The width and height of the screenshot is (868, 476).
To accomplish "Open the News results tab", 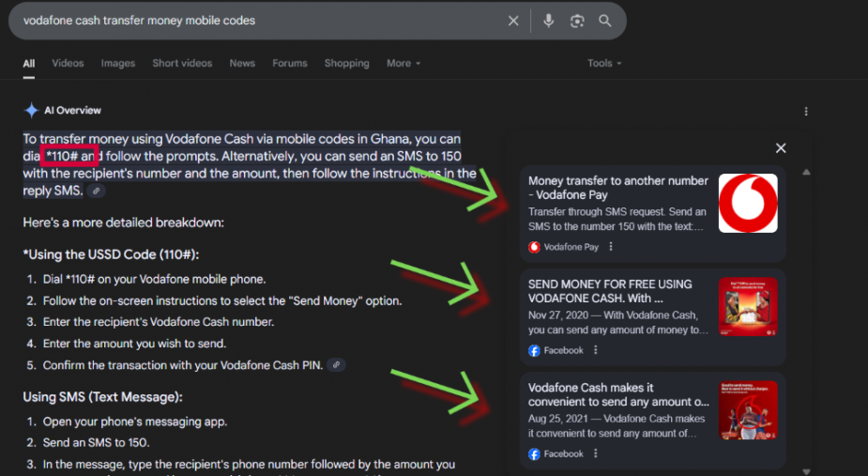I will click(x=242, y=63).
